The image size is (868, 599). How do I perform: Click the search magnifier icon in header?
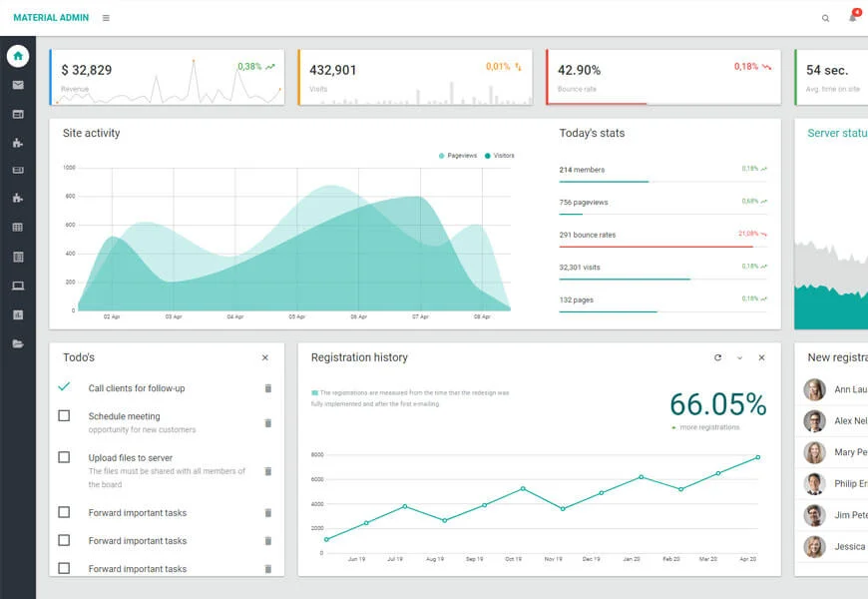pyautogui.click(x=825, y=18)
